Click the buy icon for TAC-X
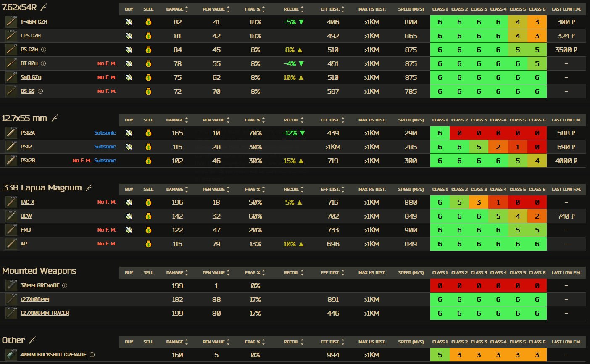The image size is (590, 364). click(129, 202)
